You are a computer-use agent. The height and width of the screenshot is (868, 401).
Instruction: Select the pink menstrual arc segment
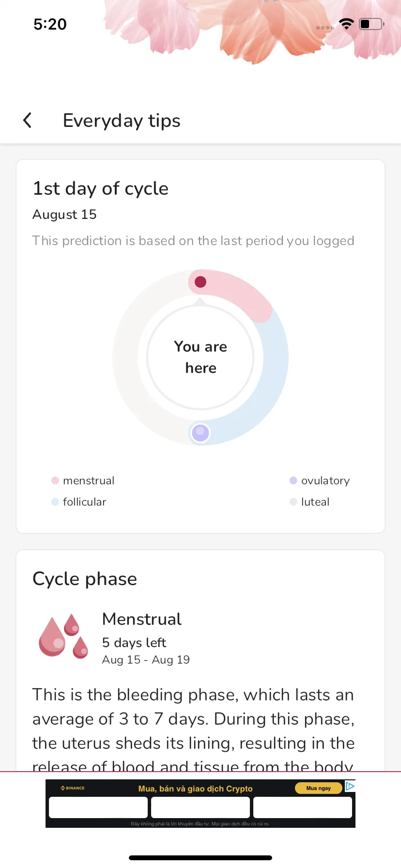click(242, 294)
